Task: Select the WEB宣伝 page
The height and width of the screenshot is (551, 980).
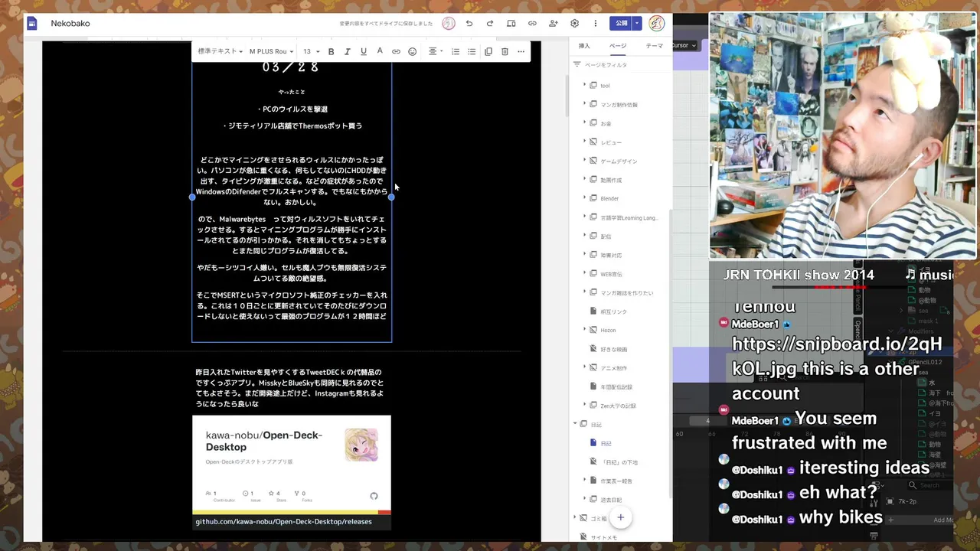Action: [x=611, y=274]
